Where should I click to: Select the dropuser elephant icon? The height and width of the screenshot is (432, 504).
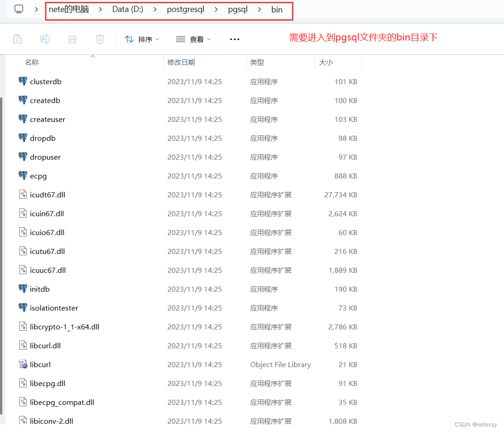coord(23,157)
